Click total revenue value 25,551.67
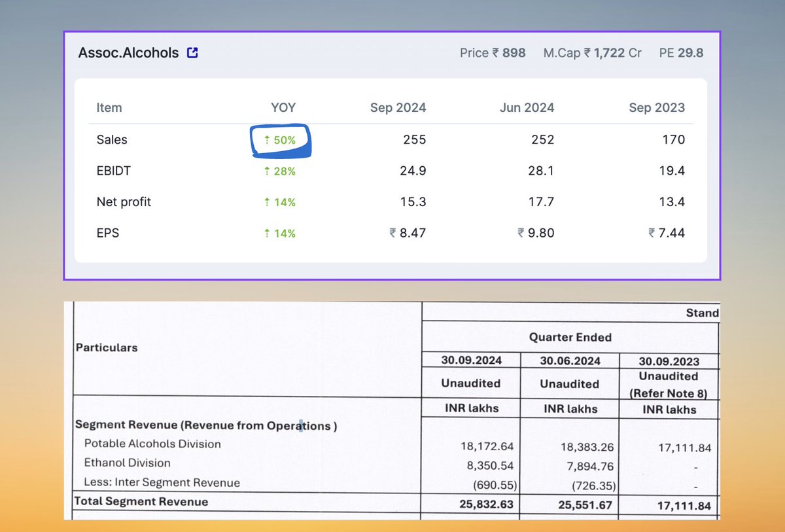 point(586,506)
